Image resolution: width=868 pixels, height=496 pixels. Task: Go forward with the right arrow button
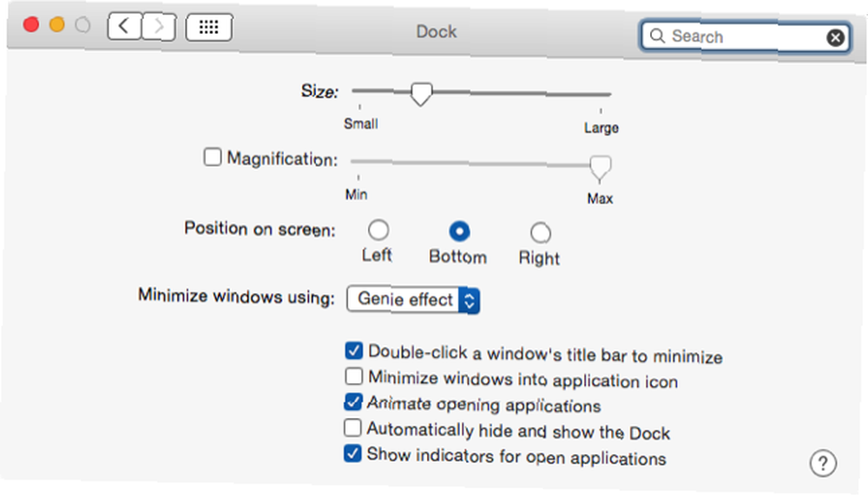coord(159,27)
